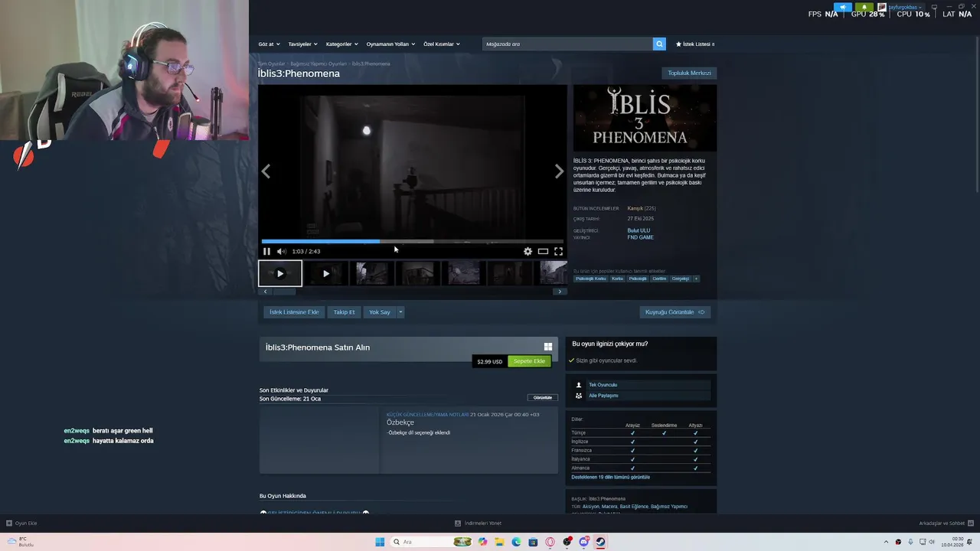This screenshot has width=980, height=551.
Task: Open Opera browser from the taskbar
Action: 550,542
